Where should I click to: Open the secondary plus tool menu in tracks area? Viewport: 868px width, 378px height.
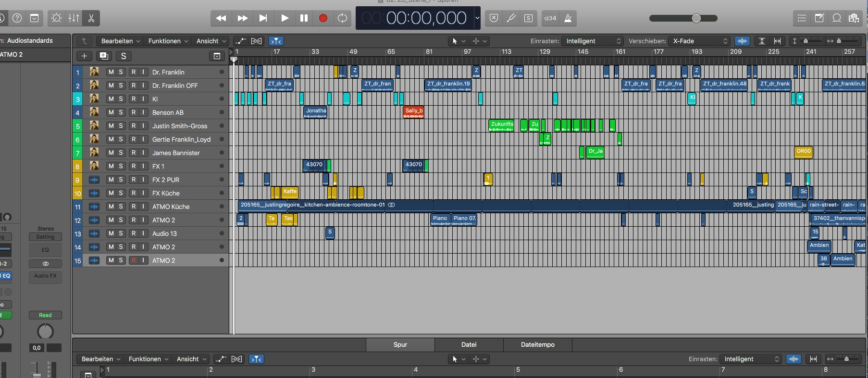[x=480, y=41]
